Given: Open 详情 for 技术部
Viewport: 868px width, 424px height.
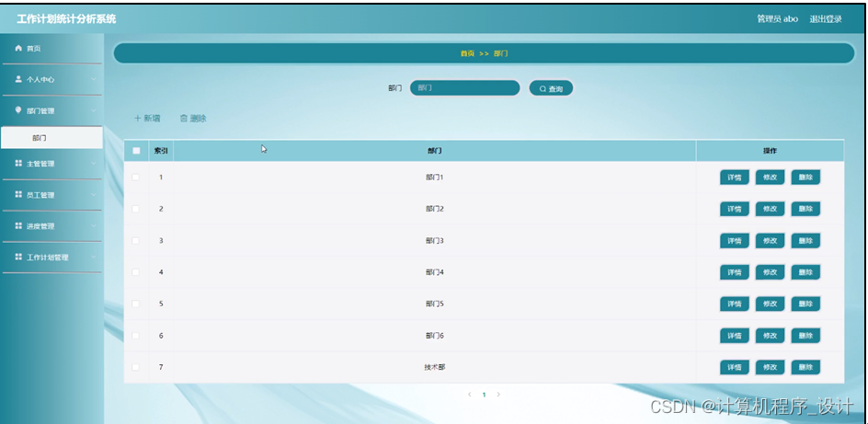Looking at the screenshot, I should 734,367.
